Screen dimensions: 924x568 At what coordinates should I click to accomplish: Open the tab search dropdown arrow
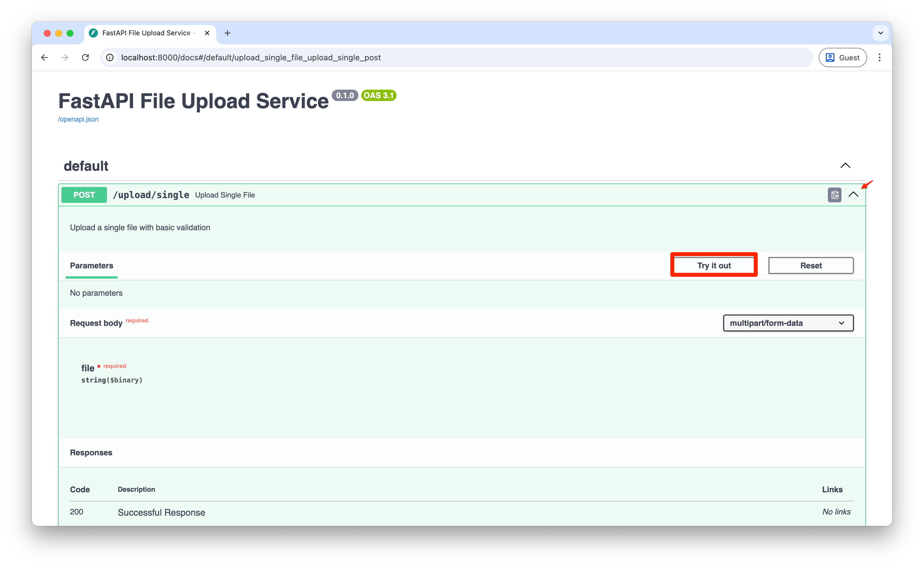point(880,33)
